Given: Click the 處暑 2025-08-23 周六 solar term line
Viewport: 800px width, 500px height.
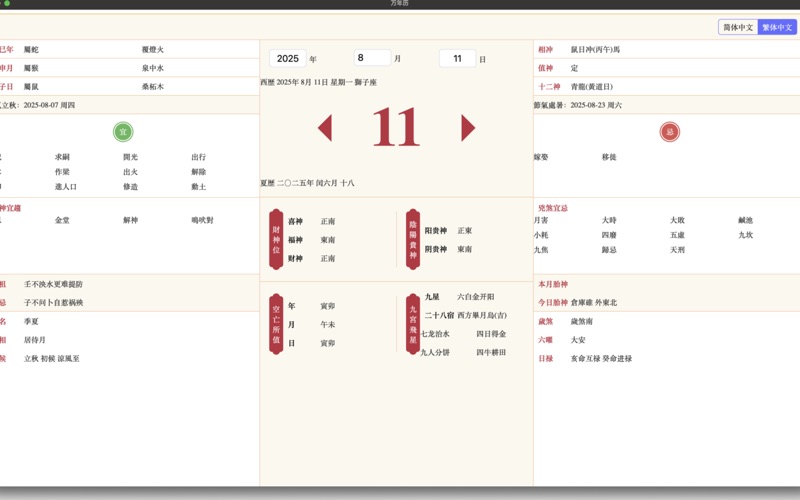Looking at the screenshot, I should (578, 105).
